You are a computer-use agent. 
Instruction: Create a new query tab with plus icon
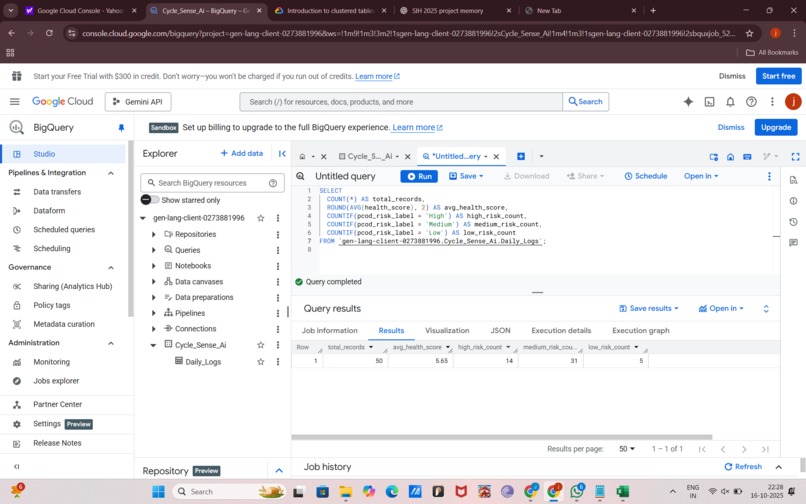(x=521, y=156)
